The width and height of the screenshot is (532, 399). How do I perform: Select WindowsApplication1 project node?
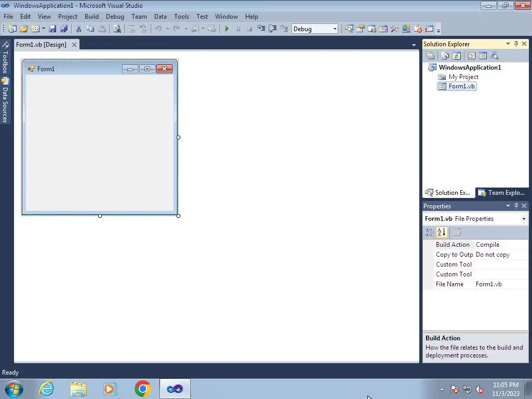(x=470, y=67)
